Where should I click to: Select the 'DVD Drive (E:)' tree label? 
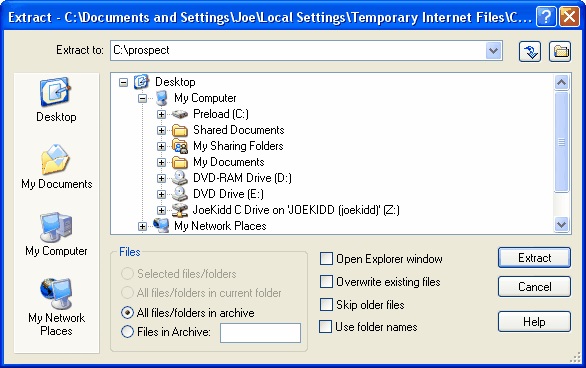pyautogui.click(x=228, y=194)
